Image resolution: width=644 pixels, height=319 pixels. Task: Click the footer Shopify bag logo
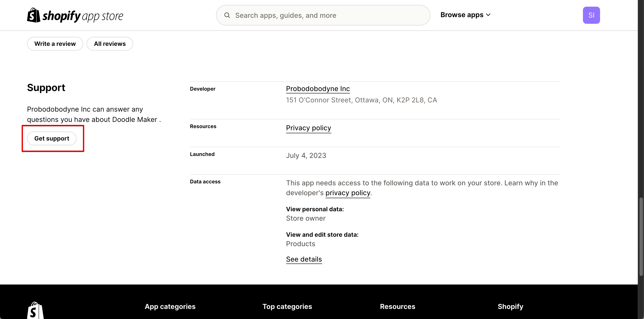[x=35, y=310]
